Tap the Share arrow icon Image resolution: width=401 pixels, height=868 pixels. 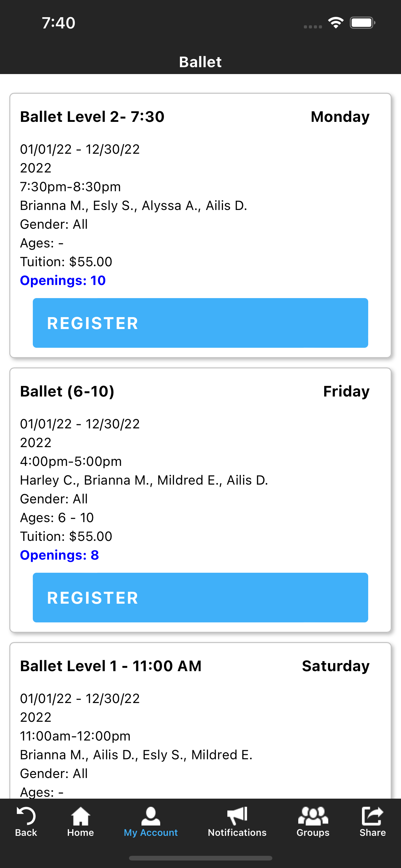372,816
